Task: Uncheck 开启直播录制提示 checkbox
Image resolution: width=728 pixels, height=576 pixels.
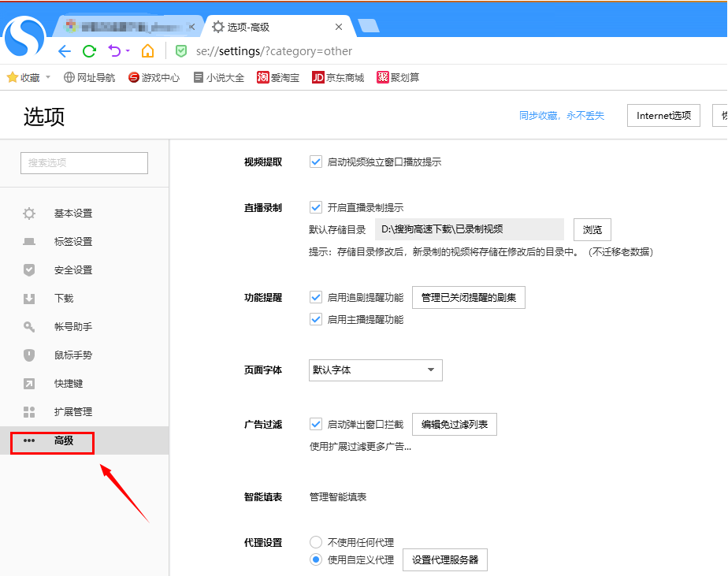Action: coord(316,207)
